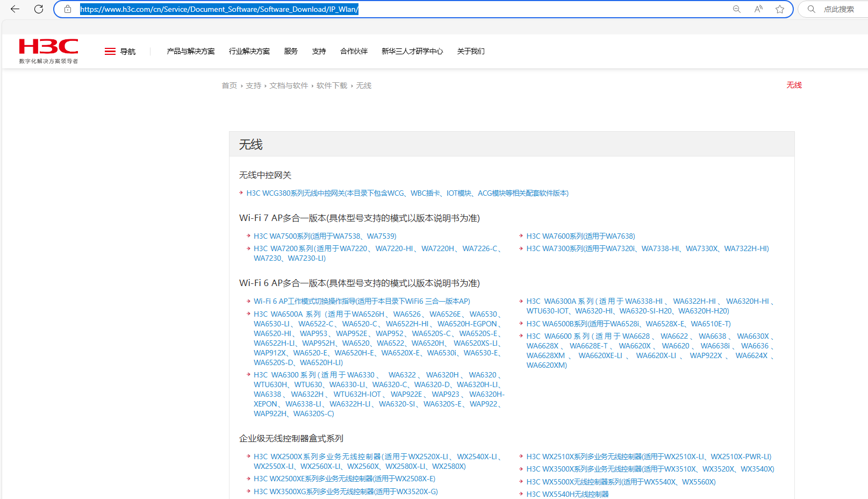Viewport: 868px width, 499px height.
Task: Open H3C WX5500X无线控制器系列 link
Action: (621, 482)
